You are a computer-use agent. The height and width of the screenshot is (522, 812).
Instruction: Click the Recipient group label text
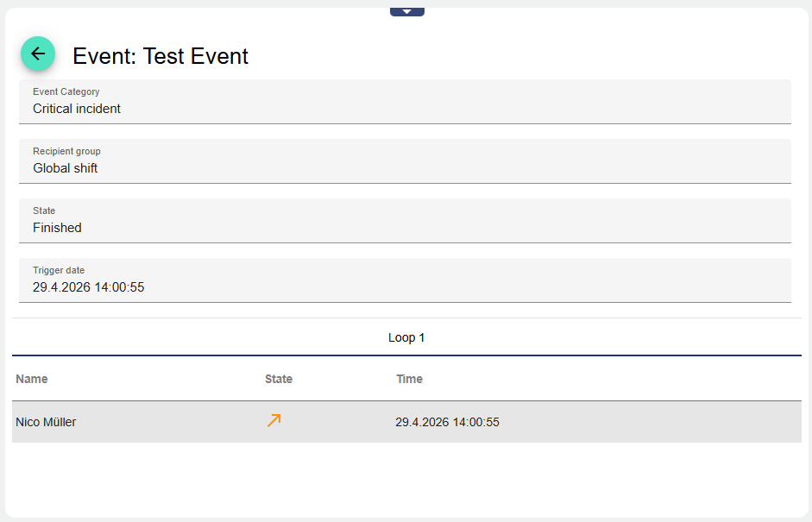point(66,151)
